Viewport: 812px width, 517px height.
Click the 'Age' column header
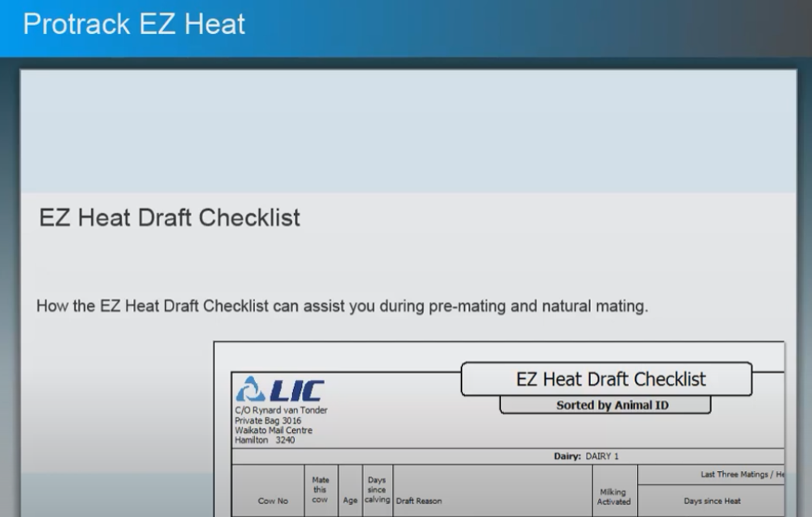350,500
